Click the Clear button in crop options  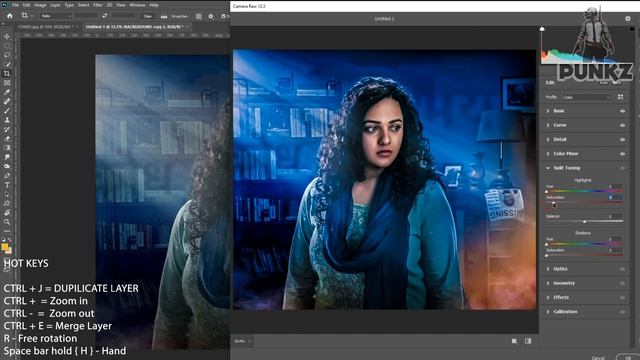click(148, 16)
